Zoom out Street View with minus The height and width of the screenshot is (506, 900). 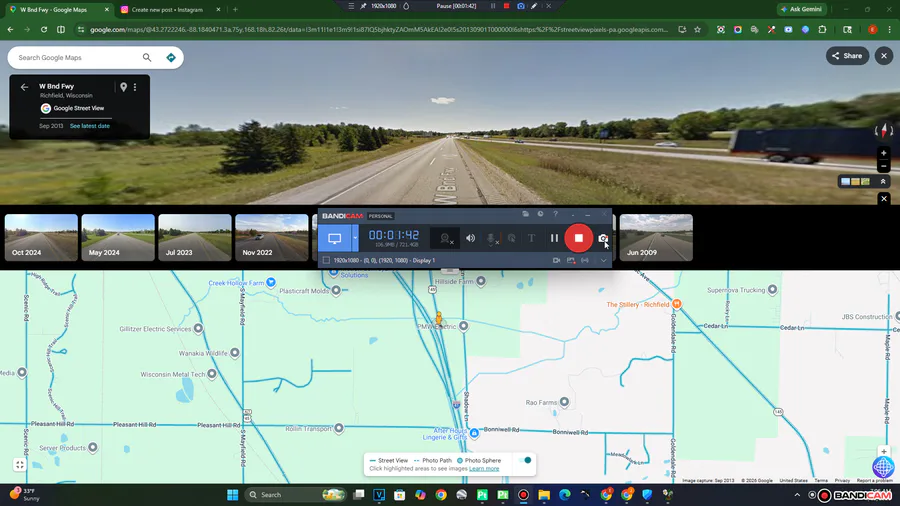(884, 166)
